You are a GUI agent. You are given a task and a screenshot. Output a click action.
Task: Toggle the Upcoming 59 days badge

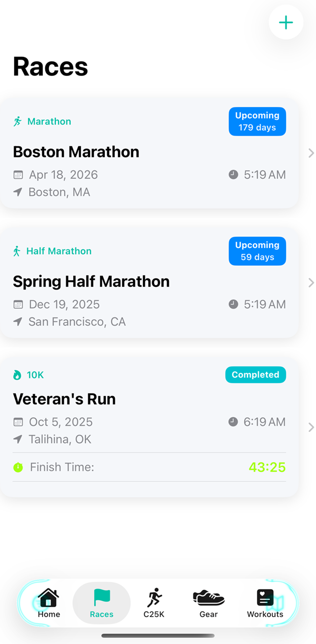257,251
